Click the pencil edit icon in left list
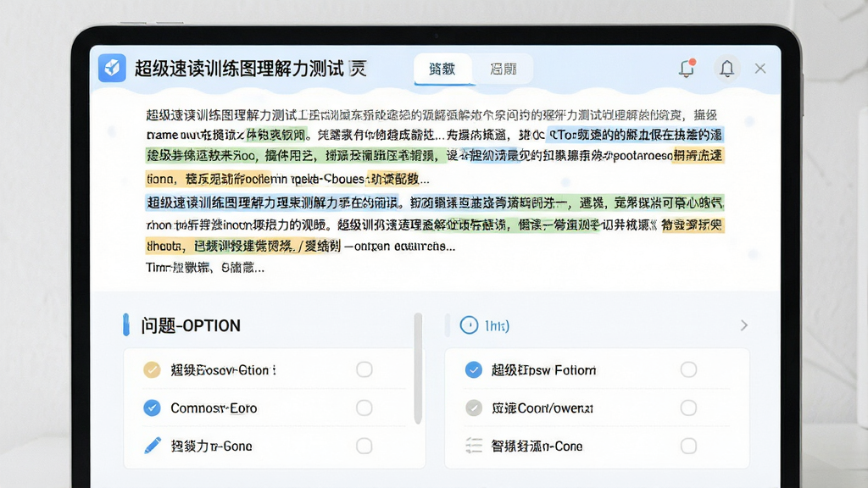 (153, 446)
